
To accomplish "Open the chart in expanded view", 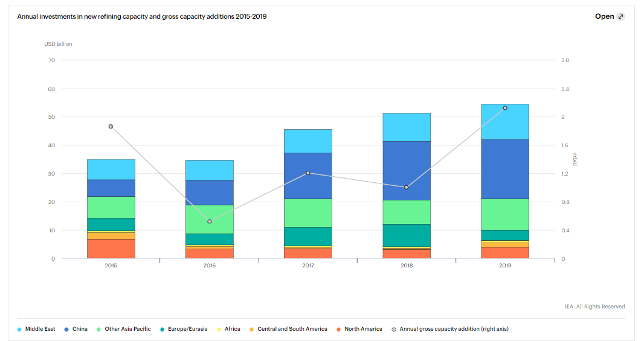I will pos(610,16).
